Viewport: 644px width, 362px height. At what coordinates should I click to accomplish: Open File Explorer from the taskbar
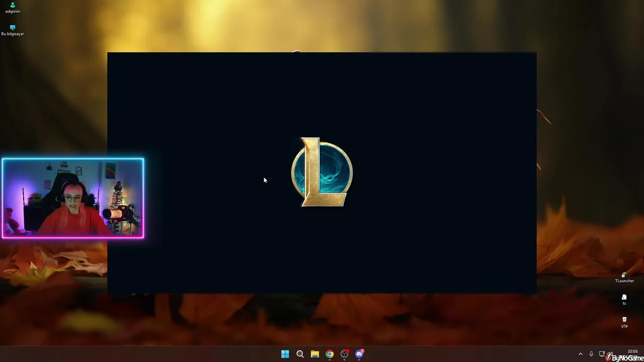(x=315, y=354)
